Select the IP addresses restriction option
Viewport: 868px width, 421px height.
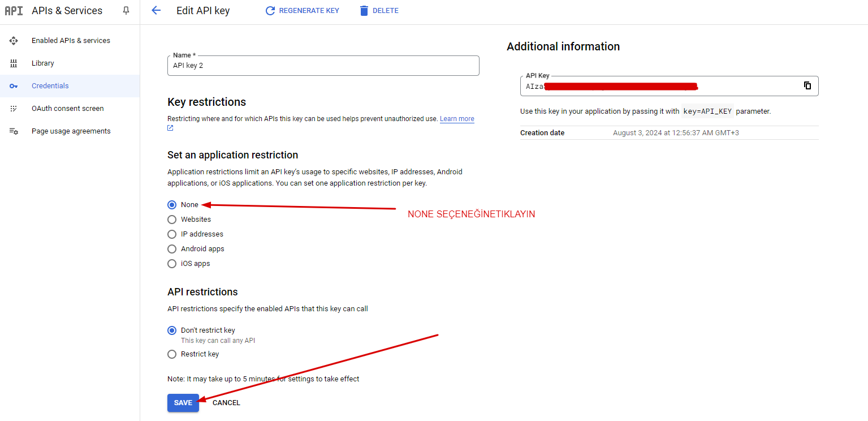click(x=172, y=234)
